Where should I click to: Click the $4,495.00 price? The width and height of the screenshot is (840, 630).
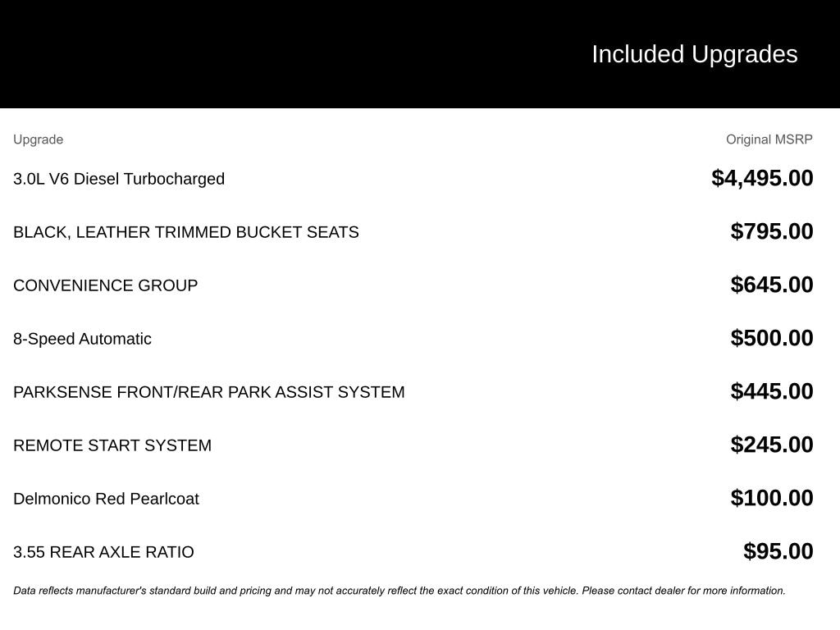[762, 178]
